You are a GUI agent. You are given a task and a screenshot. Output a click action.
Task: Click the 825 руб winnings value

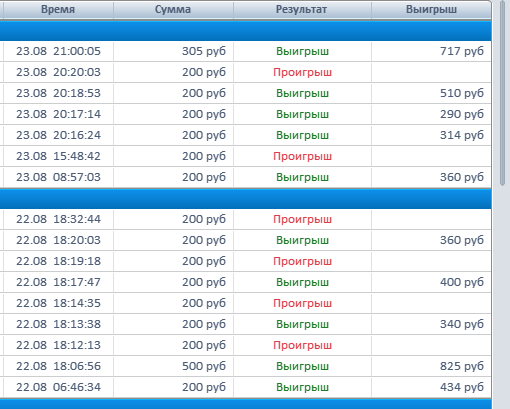462,366
